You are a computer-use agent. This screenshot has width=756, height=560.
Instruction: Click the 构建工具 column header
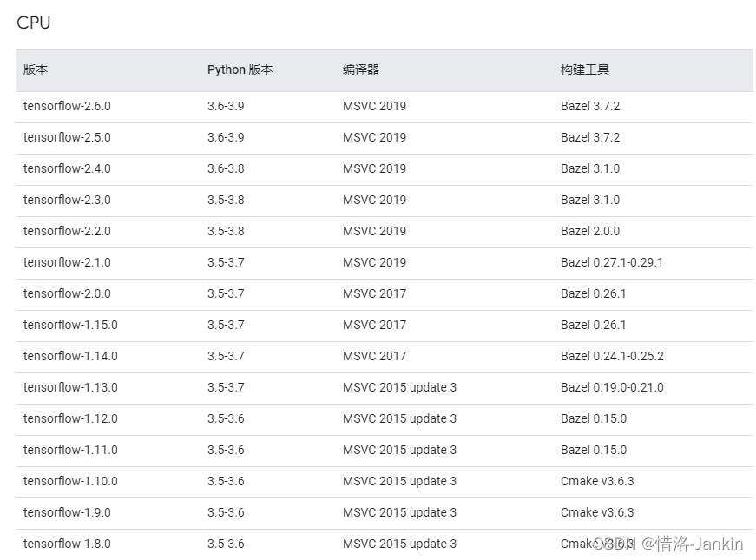point(585,69)
